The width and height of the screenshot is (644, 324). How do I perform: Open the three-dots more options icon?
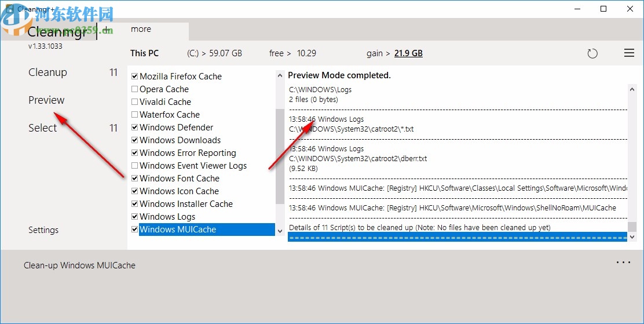coord(624,263)
